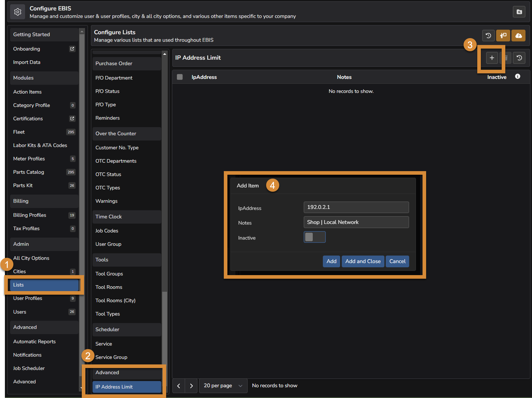Go to the next page arrow
Image resolution: width=532 pixels, height=398 pixels.
tap(191, 386)
